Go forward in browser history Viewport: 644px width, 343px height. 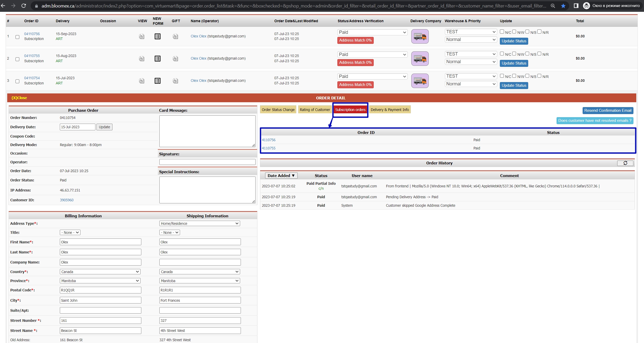pyautogui.click(x=13, y=5)
